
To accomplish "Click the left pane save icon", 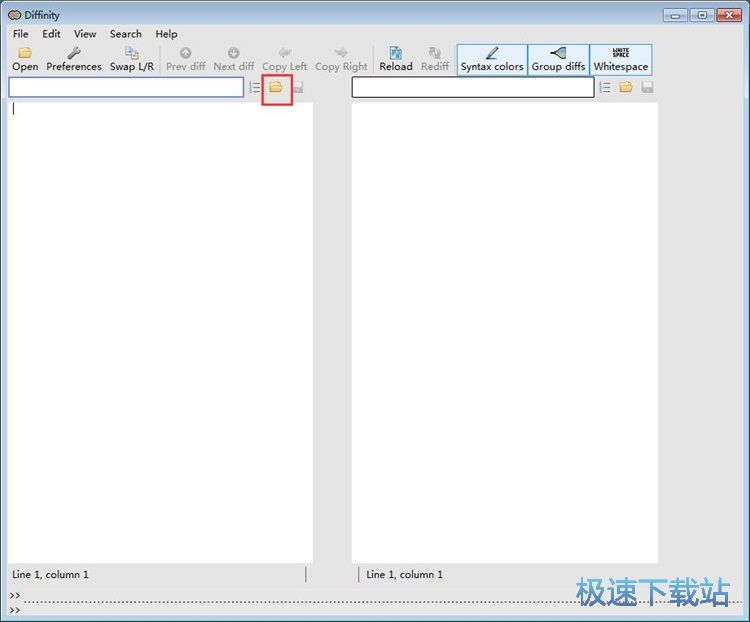I will [298, 88].
